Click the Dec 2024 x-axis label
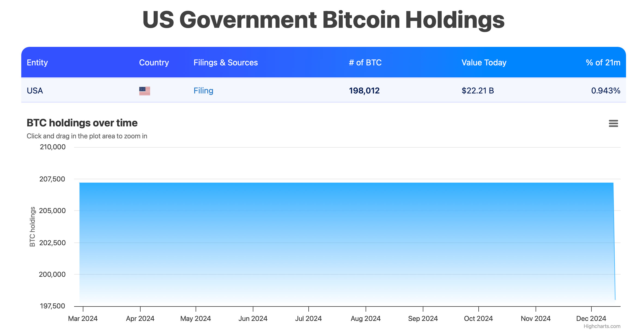Viewport: 644px width, 334px height. coord(591,318)
